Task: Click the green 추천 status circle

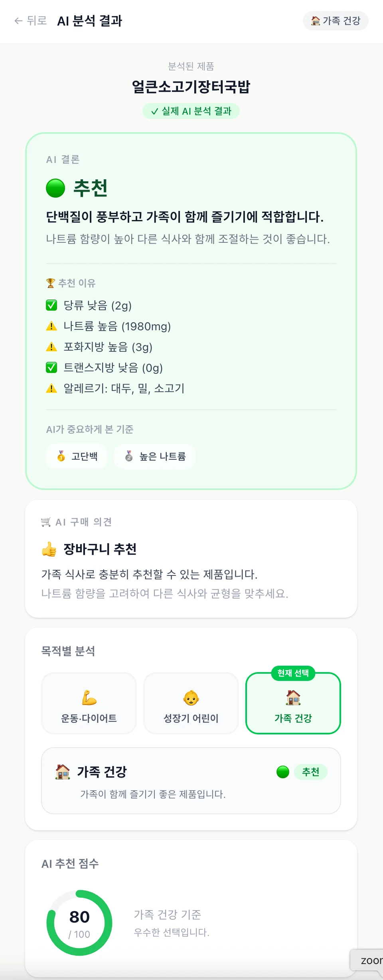Action: [55, 188]
